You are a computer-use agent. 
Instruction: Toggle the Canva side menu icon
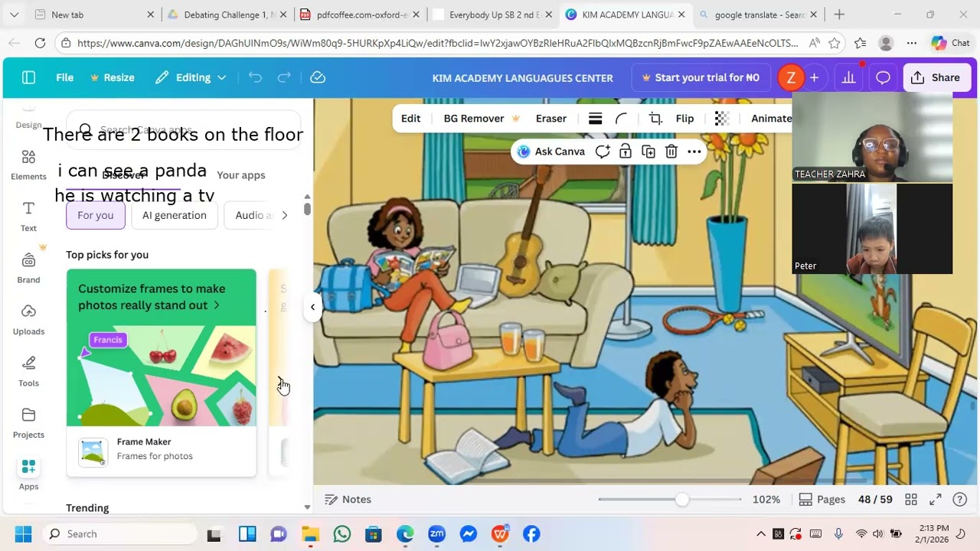pyautogui.click(x=28, y=77)
